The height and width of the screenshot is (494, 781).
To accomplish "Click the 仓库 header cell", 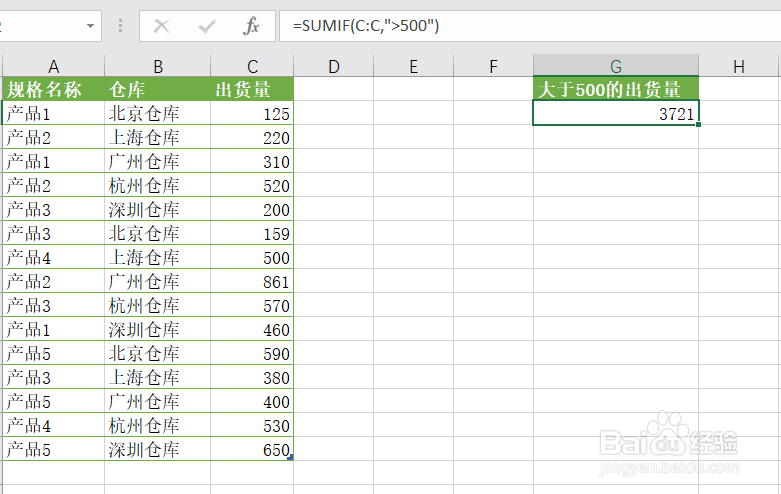I will (x=158, y=89).
